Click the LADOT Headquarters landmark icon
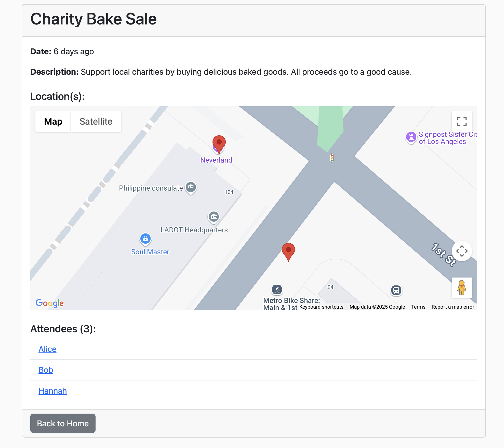 tap(214, 216)
